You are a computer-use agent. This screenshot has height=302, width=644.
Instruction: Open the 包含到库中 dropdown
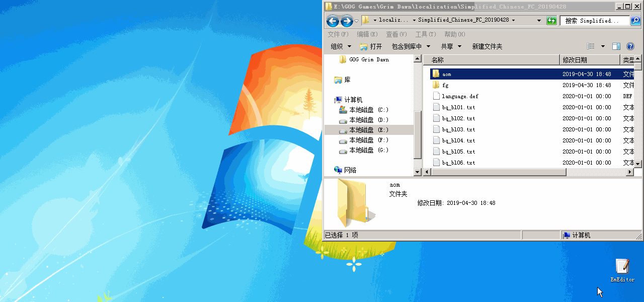(x=411, y=46)
